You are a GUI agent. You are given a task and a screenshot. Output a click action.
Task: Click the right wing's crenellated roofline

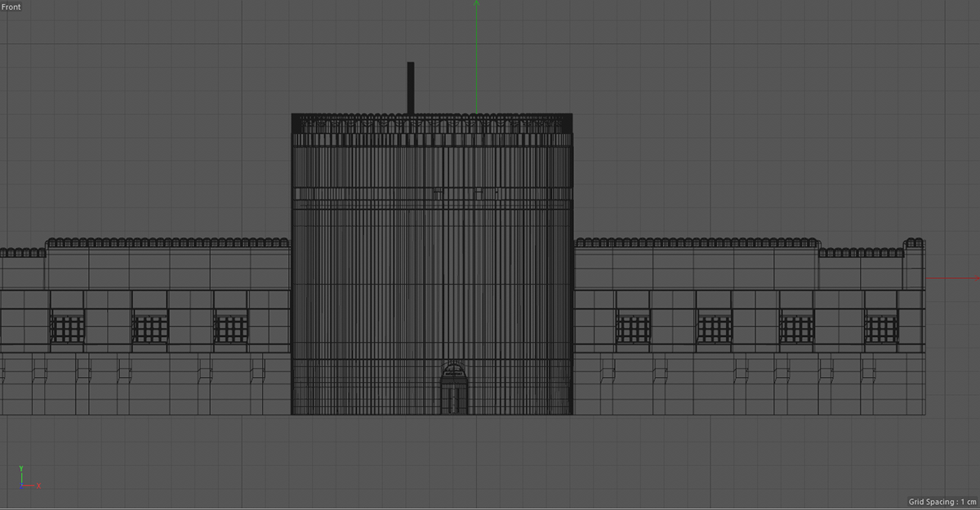tap(696, 242)
